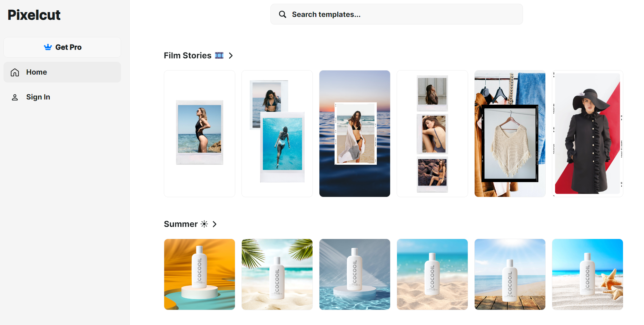Pick the orange background Cocooil template
Screen dimensions: 644x325
[199, 274]
